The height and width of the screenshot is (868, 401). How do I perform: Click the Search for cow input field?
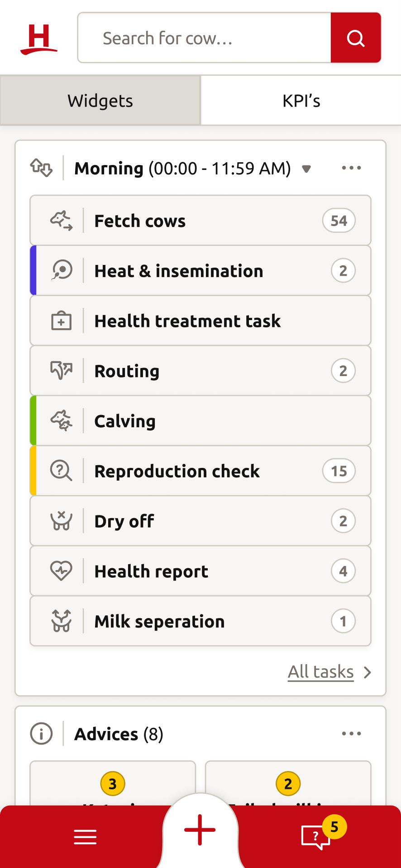point(204,38)
